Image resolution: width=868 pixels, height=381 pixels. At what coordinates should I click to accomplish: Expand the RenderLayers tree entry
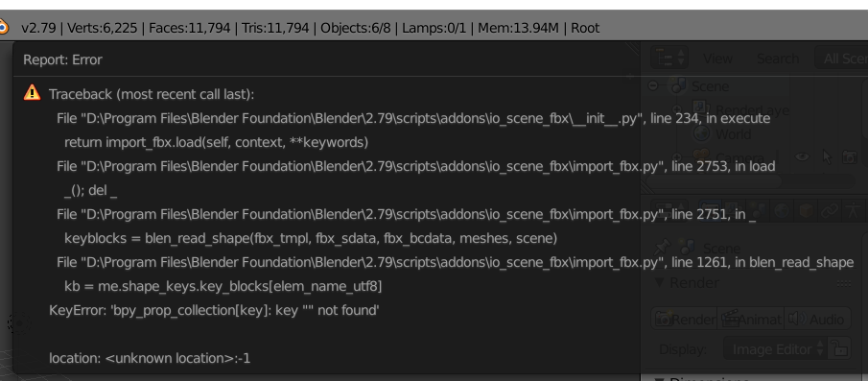[676, 109]
